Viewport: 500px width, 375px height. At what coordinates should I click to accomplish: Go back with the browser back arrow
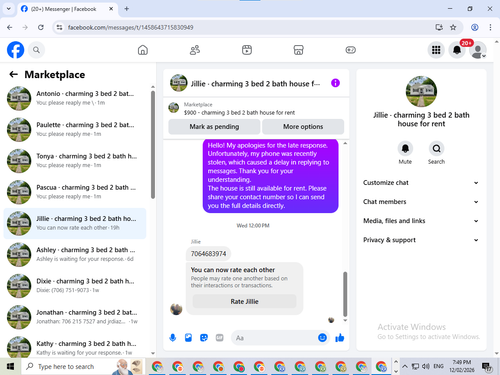10,27
